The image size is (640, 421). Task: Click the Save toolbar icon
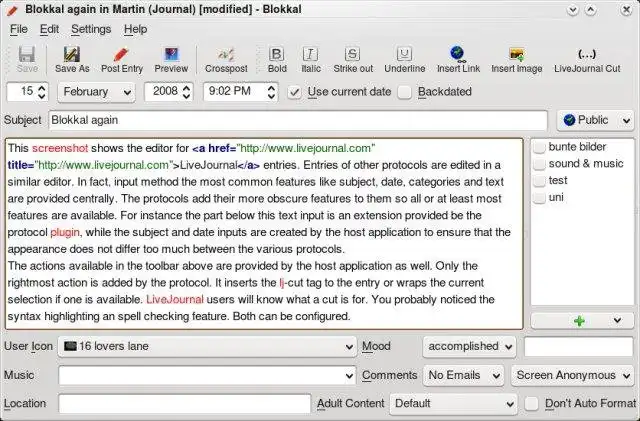point(27,60)
